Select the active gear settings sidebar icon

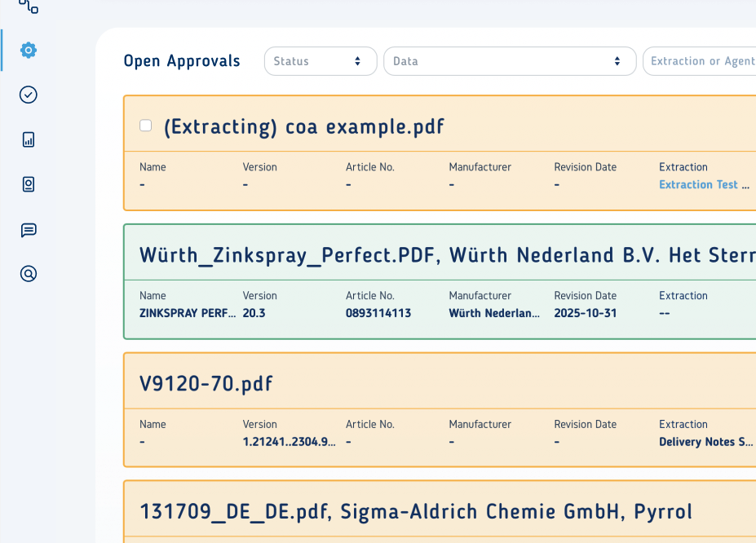[x=29, y=50]
